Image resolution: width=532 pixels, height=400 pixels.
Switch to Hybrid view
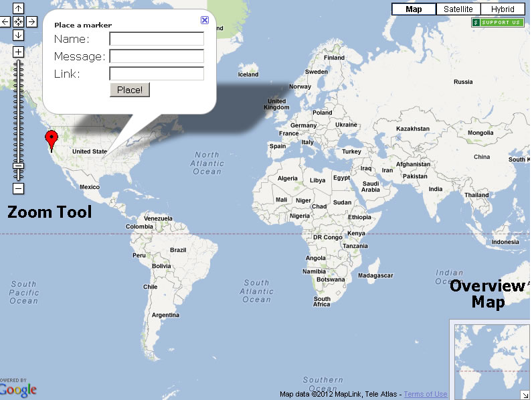tap(503, 9)
